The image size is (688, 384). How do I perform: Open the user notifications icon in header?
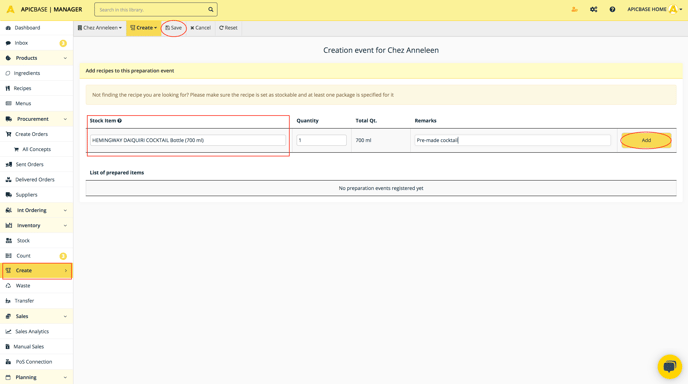[x=574, y=9]
